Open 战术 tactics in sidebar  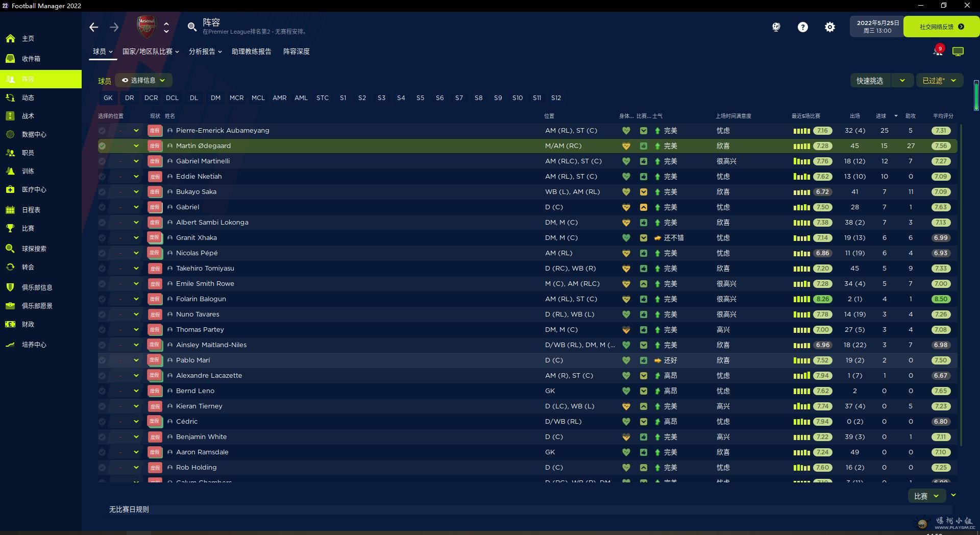(41, 116)
